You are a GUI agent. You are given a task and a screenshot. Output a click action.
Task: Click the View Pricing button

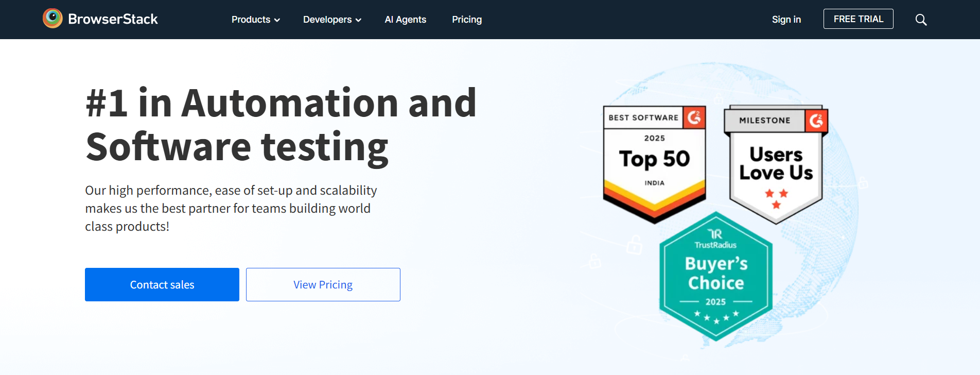(323, 284)
